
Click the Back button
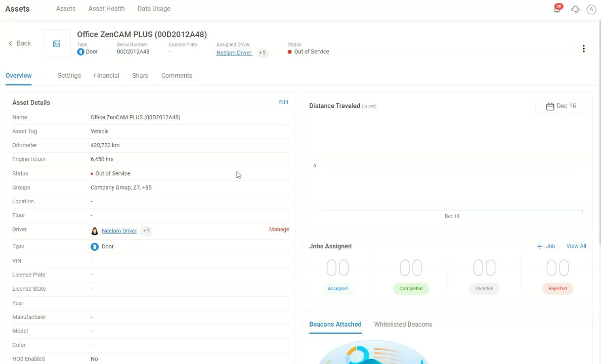(20, 43)
